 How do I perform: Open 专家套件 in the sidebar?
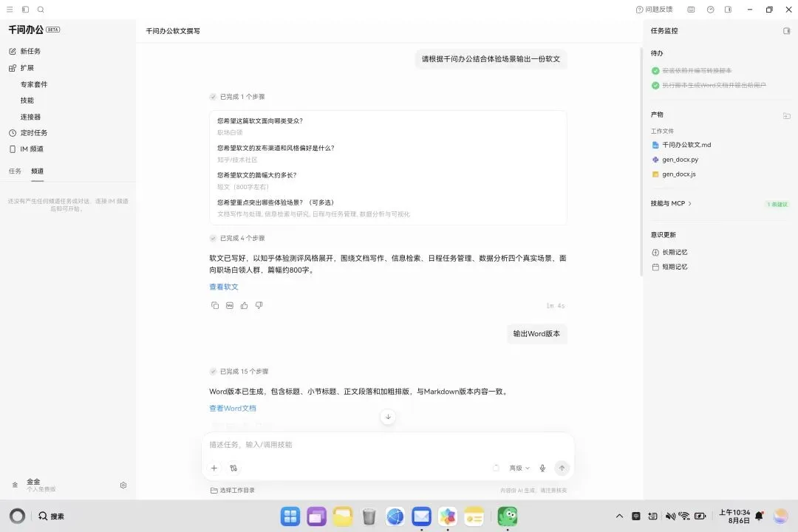34,84
